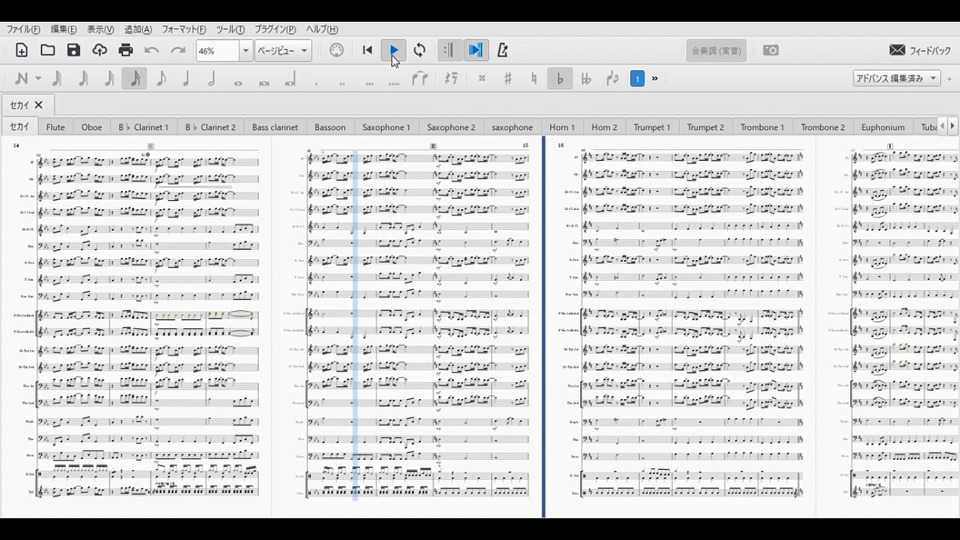Open a score file from disk
960x540 pixels.
tap(48, 50)
